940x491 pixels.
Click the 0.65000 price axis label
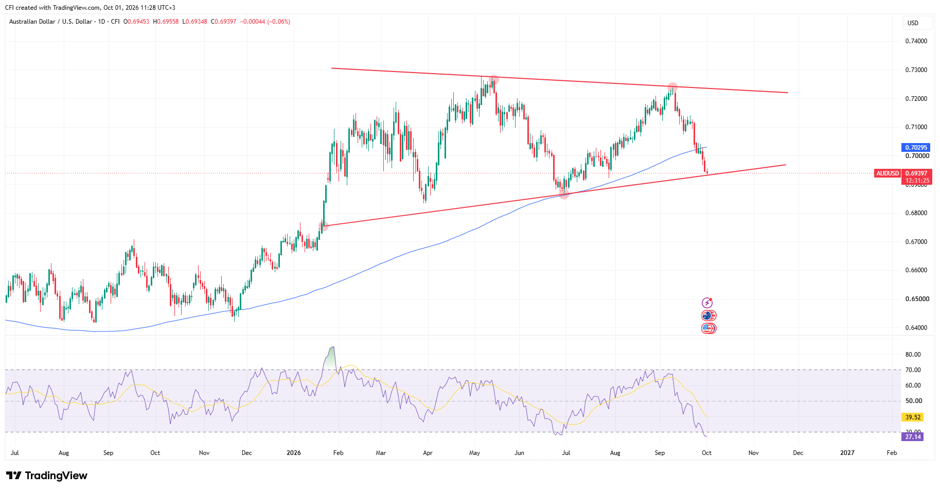915,299
